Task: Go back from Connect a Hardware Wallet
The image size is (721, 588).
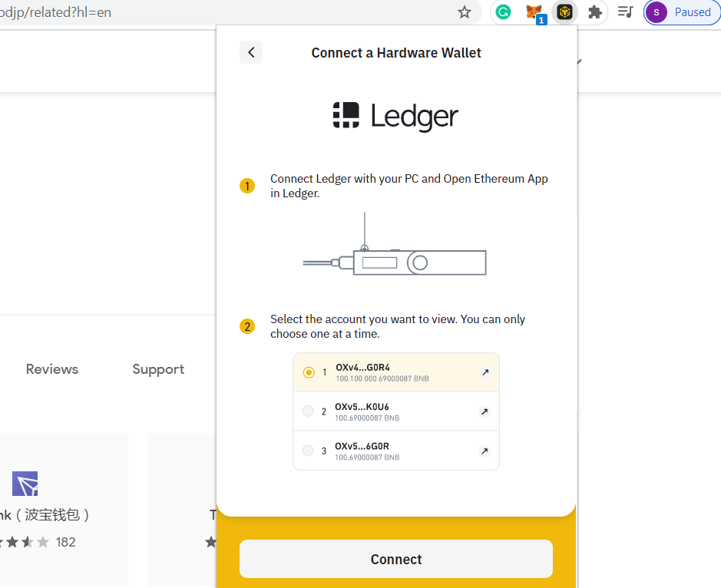Action: click(x=251, y=52)
